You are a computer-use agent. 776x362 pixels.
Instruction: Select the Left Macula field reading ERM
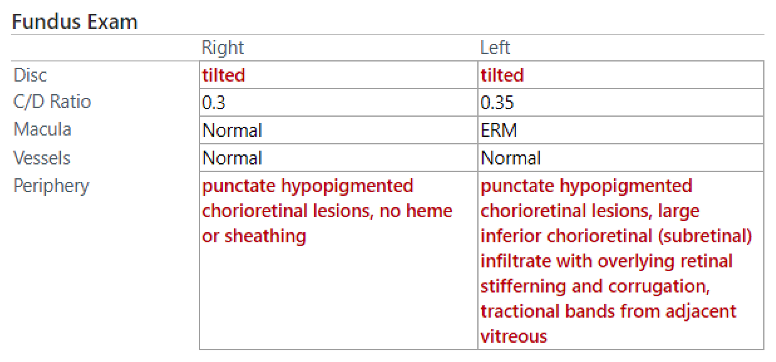click(x=621, y=130)
